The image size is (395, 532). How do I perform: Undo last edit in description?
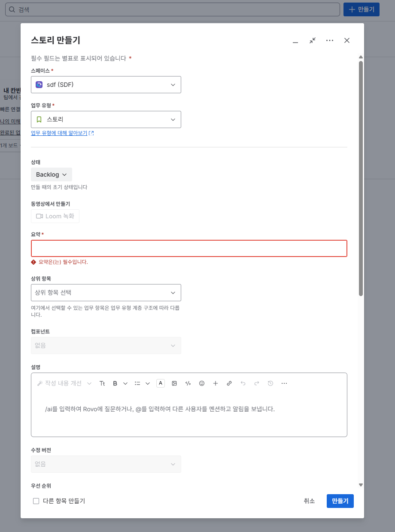(x=243, y=383)
